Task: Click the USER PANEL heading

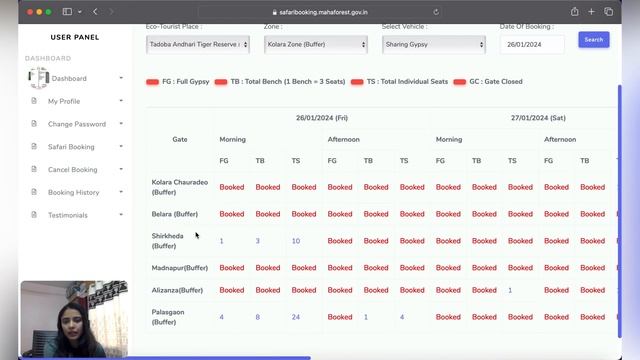Action: (x=75, y=37)
